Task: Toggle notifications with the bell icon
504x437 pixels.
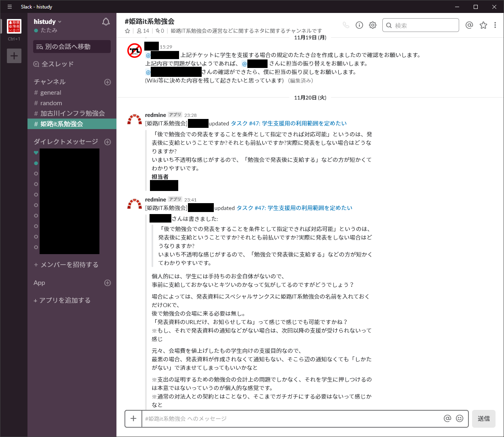Action: coord(105,22)
